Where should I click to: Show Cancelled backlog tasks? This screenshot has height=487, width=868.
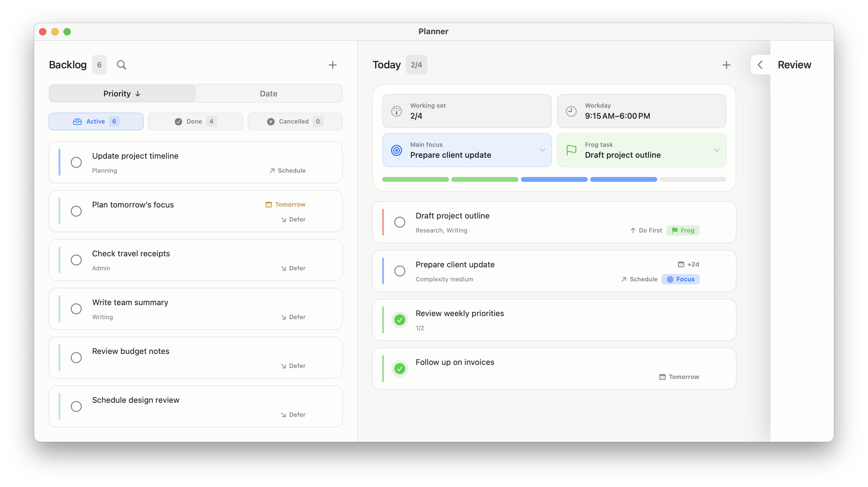coord(295,121)
